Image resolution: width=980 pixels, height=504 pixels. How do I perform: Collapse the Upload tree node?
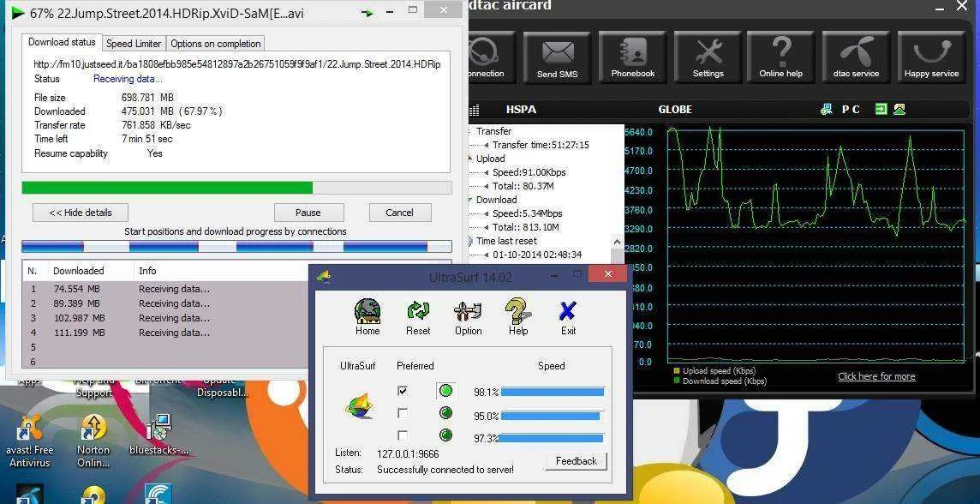470,159
